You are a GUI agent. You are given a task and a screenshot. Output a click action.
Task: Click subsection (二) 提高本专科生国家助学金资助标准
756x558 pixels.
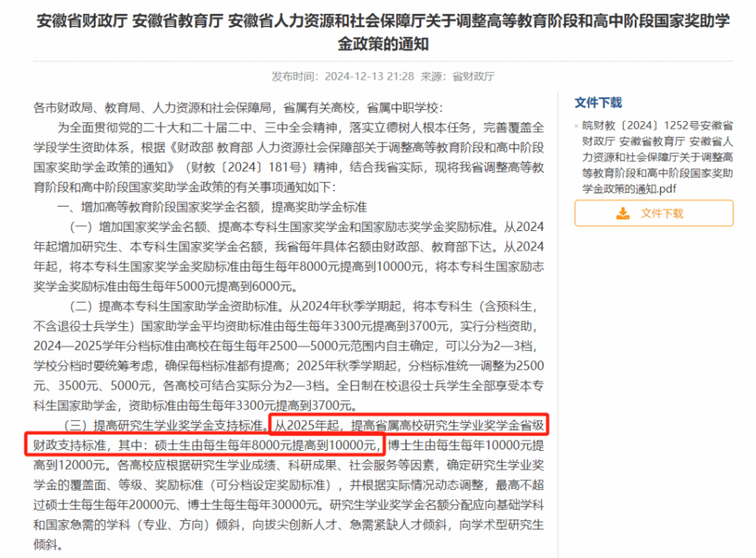[x=174, y=306]
